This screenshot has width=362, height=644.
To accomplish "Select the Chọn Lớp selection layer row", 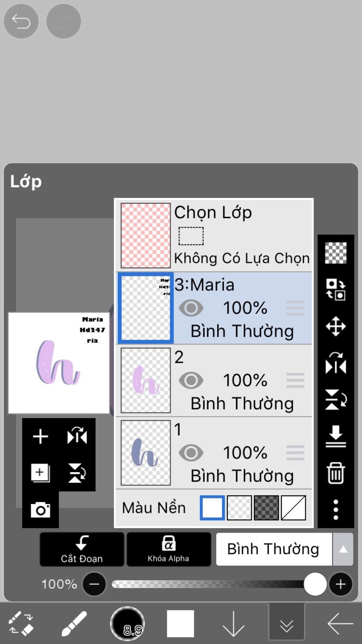I will (214, 235).
